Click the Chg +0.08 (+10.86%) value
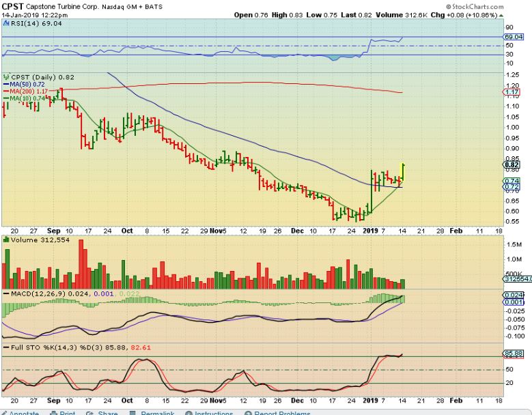 pos(464,15)
